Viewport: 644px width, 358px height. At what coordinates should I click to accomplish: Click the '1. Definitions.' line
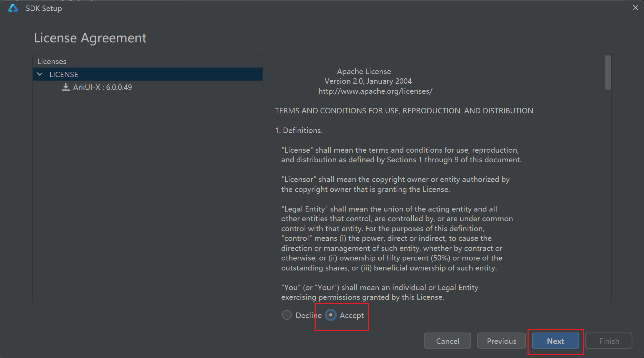point(299,131)
